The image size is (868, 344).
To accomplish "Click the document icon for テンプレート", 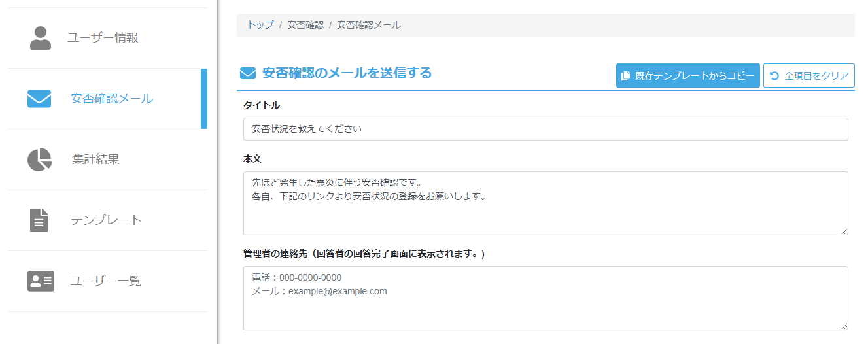I will point(39,220).
